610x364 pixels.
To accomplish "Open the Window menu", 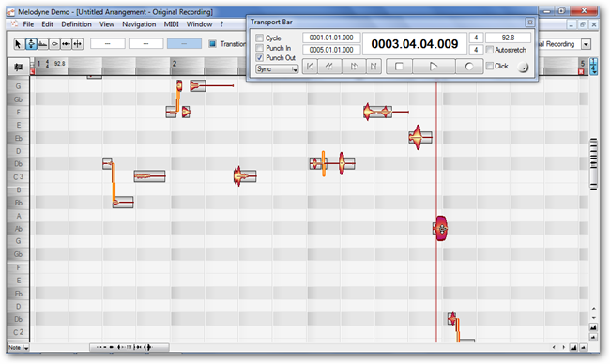I will point(199,24).
